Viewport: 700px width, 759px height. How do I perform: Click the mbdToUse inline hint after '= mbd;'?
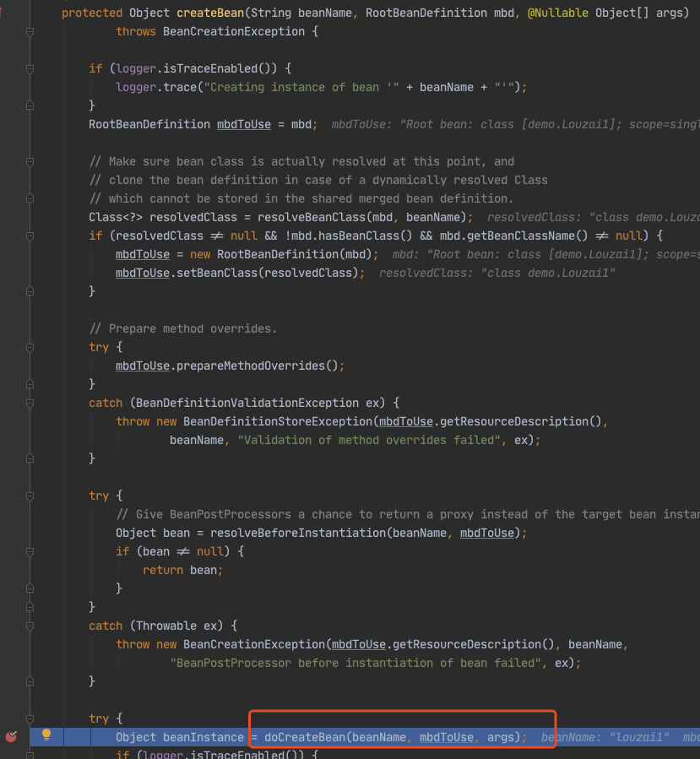pos(516,124)
